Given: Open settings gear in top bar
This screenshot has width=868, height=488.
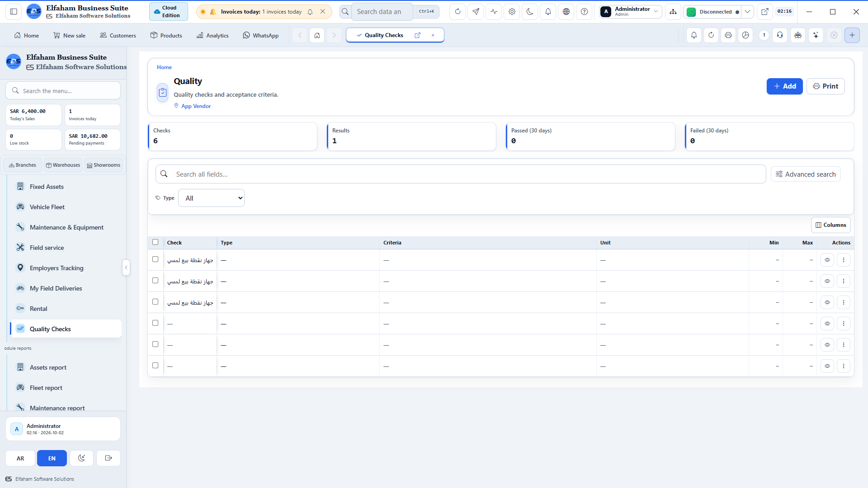Looking at the screenshot, I should [x=512, y=12].
